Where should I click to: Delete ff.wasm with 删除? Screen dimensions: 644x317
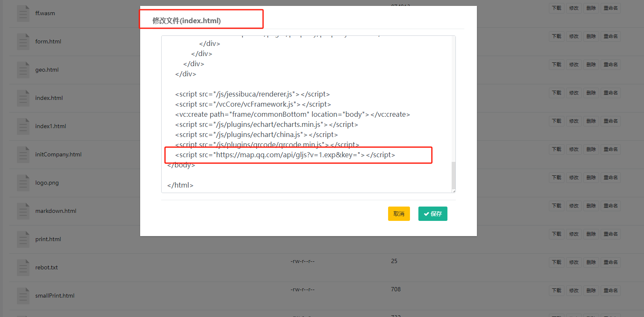coord(591,8)
